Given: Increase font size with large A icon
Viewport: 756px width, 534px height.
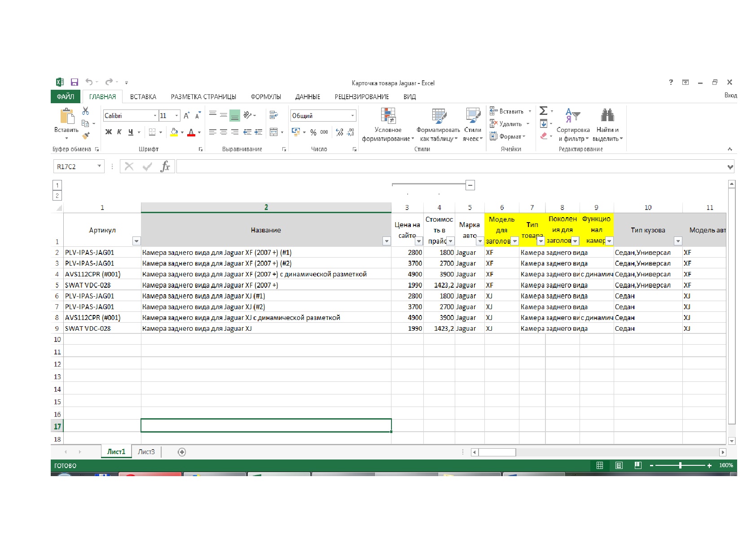Looking at the screenshot, I should [x=187, y=116].
